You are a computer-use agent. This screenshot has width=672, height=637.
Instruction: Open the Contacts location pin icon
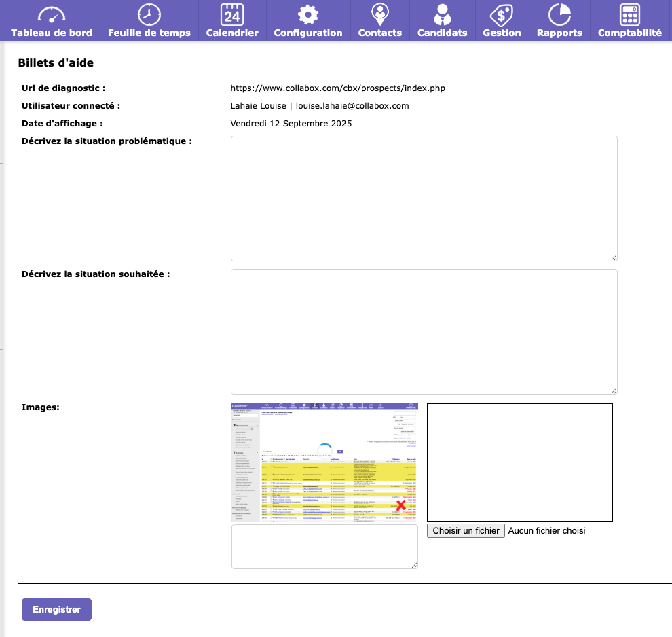(x=380, y=14)
